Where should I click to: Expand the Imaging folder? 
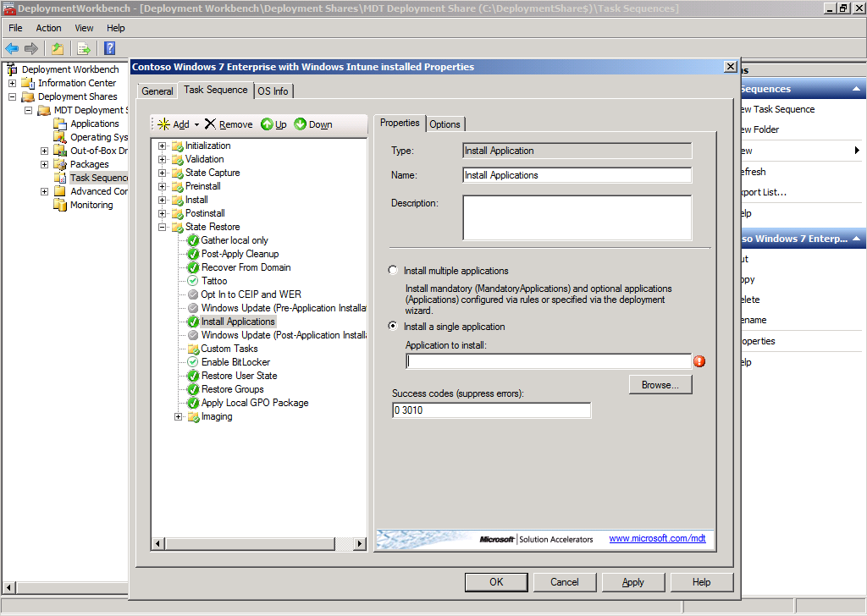(178, 416)
